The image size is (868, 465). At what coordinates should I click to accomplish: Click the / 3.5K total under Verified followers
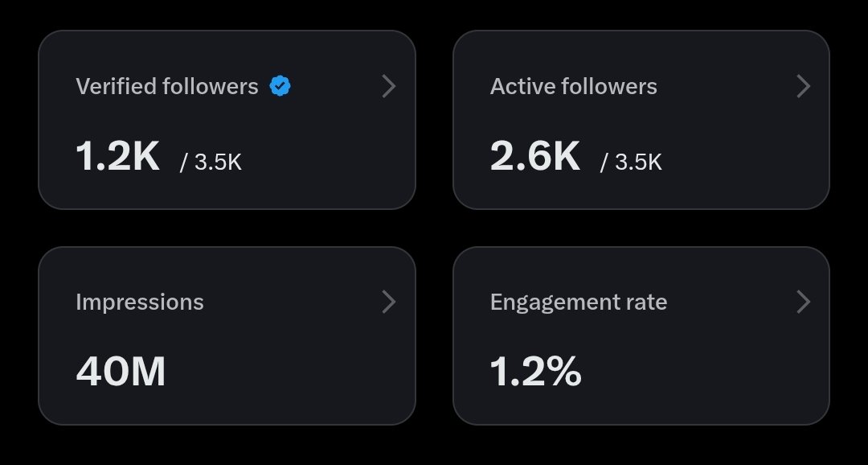[x=211, y=163]
